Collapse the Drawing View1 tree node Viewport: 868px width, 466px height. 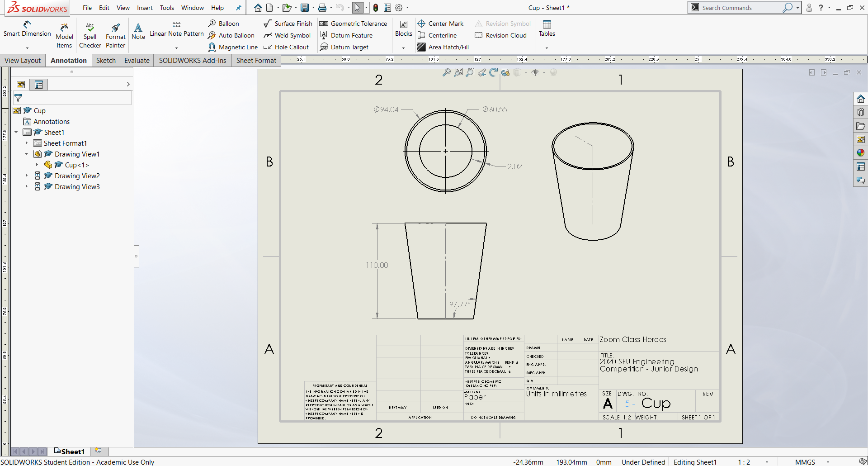27,154
